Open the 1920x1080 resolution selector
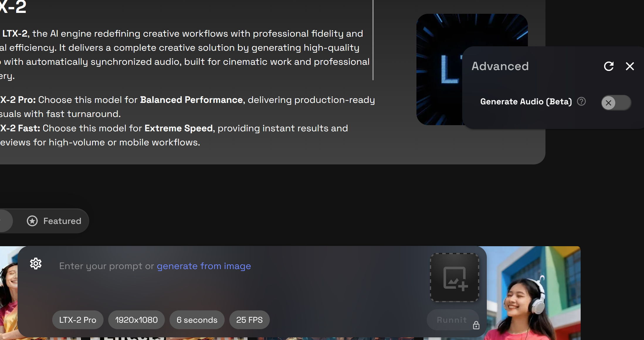 point(136,320)
